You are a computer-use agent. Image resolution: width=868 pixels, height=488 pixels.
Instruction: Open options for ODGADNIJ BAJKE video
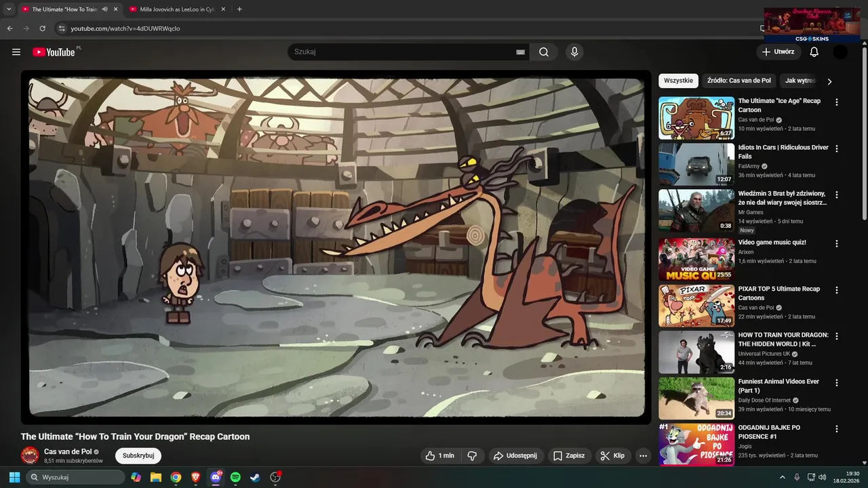point(836,429)
